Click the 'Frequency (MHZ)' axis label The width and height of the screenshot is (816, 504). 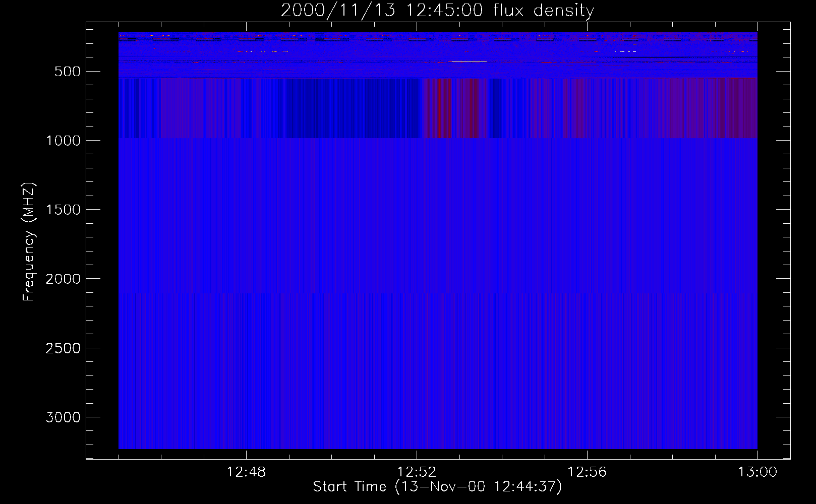[29, 242]
